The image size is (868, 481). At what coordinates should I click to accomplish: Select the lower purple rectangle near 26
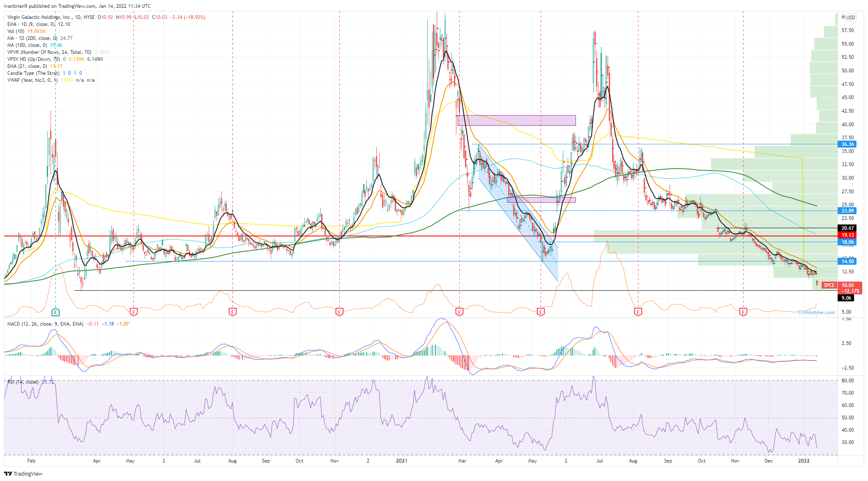click(541, 200)
